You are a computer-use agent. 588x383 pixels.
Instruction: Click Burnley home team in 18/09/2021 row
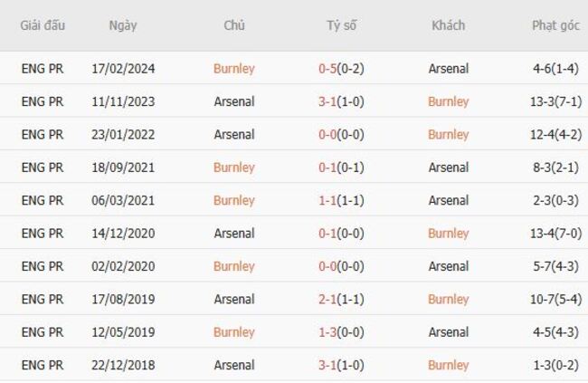234,168
